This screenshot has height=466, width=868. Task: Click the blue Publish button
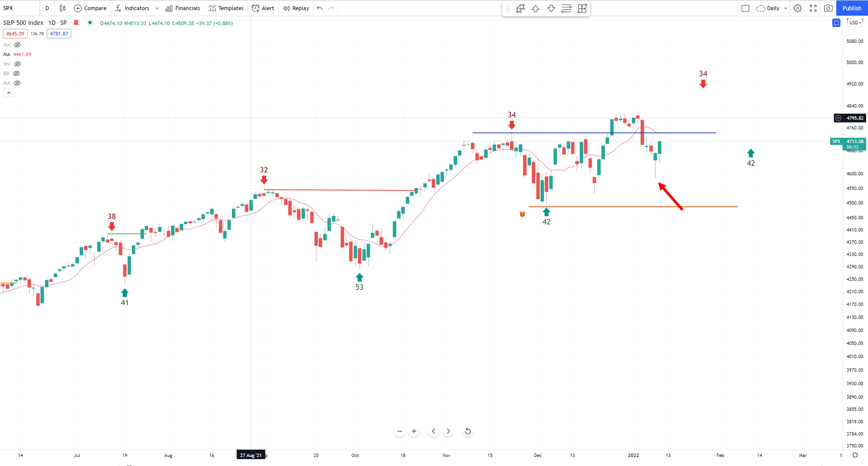[852, 8]
